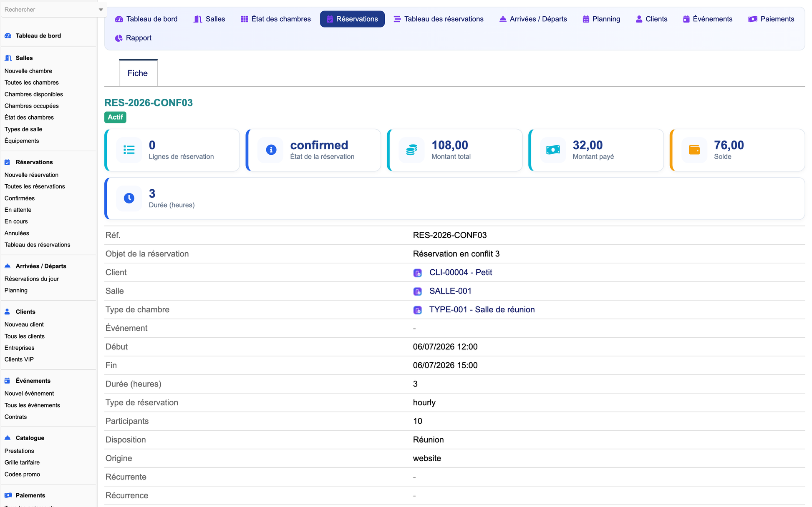Viewport: 812px width, 507px height.
Task: Open Entreprises in sidebar
Action: [x=20, y=348]
